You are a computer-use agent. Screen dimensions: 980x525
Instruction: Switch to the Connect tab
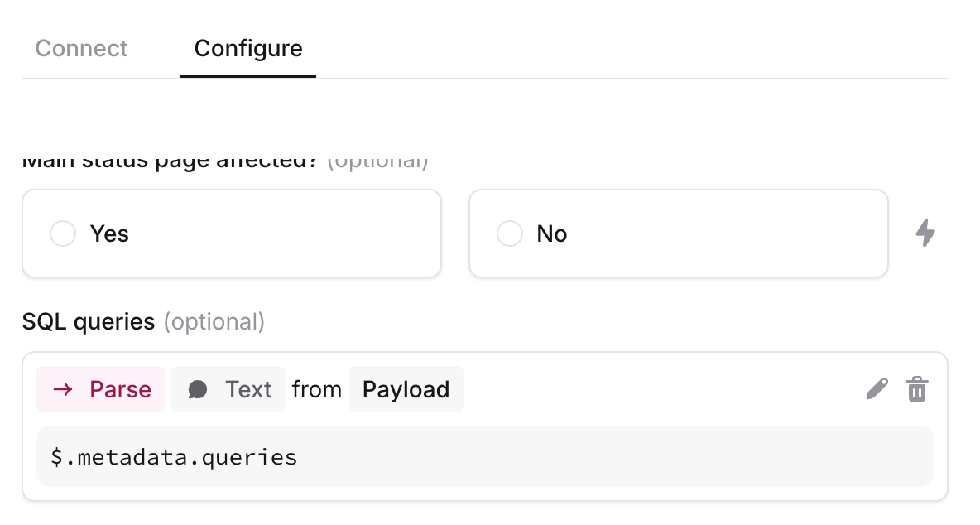[x=81, y=49]
